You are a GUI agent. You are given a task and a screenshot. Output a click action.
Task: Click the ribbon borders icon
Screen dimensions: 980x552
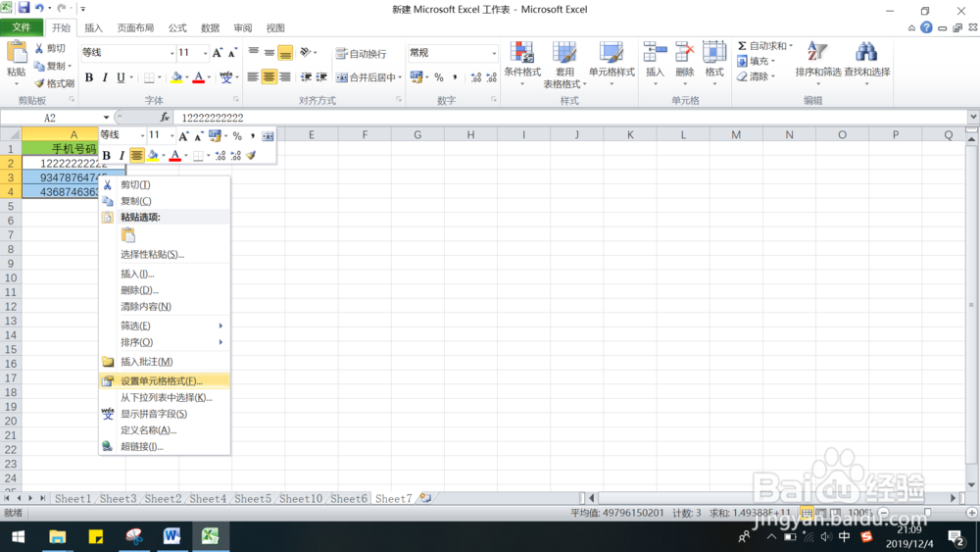pyautogui.click(x=149, y=77)
